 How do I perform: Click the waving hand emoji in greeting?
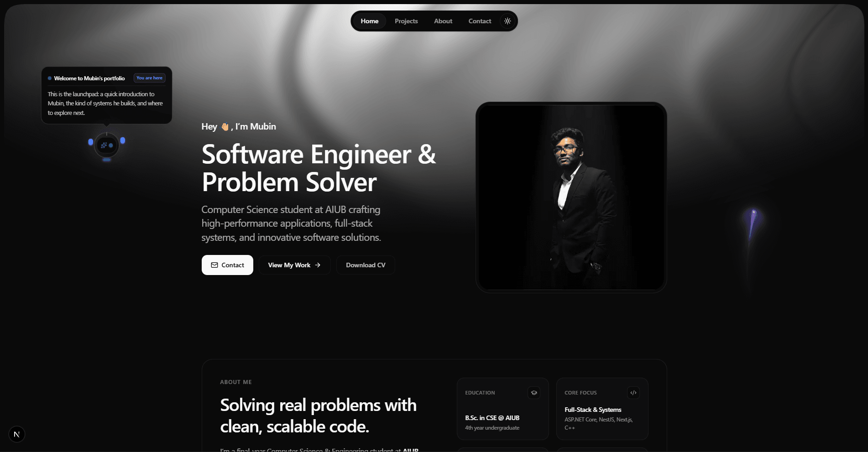225,127
